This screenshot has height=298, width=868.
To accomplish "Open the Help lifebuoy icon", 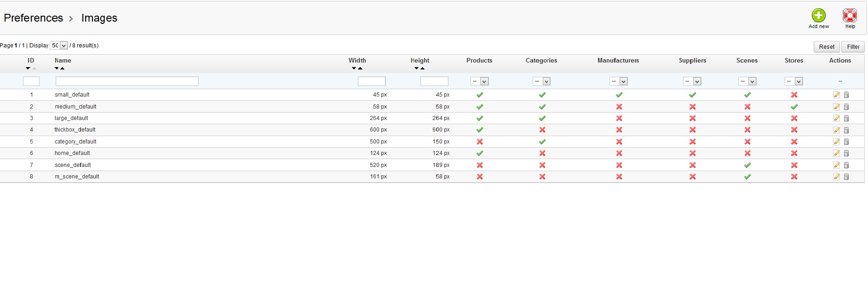I will click(x=850, y=15).
